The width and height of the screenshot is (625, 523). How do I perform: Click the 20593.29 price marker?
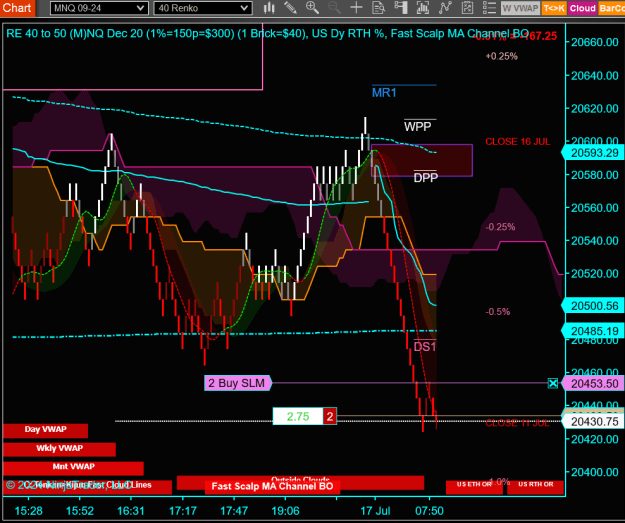[593, 153]
